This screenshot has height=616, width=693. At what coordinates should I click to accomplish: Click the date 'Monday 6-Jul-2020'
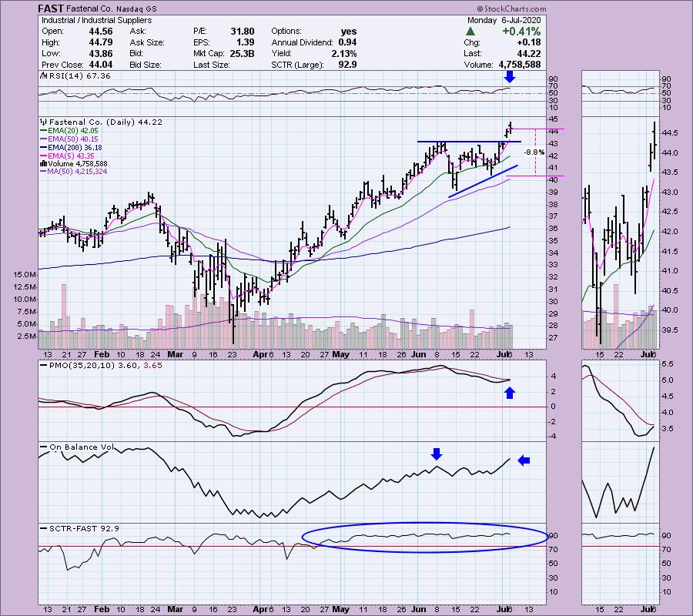[504, 20]
